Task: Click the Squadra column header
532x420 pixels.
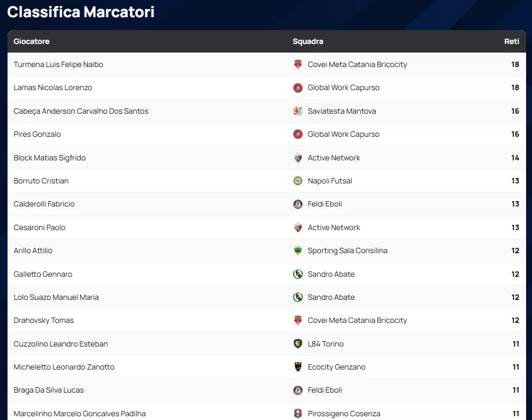Action: [x=308, y=41]
